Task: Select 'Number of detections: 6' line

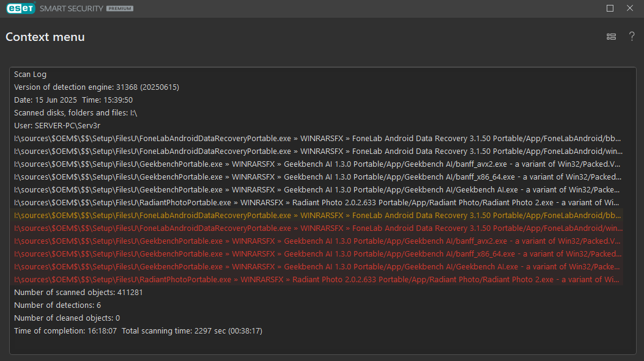Action: coord(57,305)
